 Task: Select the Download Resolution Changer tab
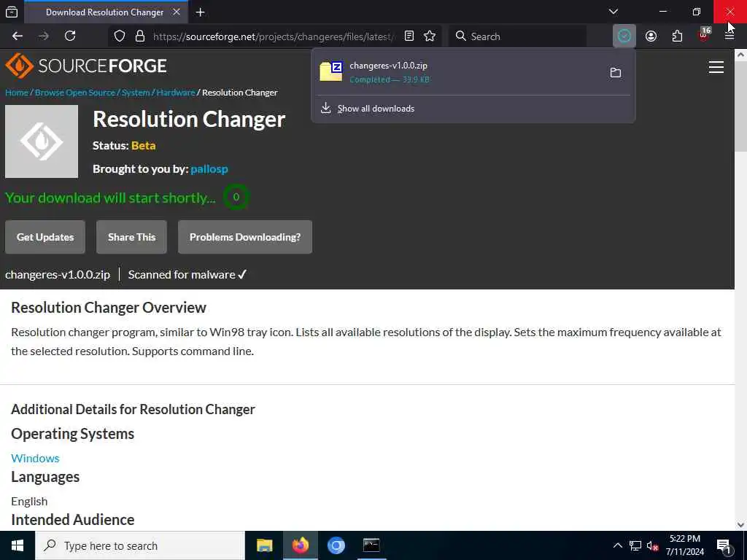click(105, 12)
